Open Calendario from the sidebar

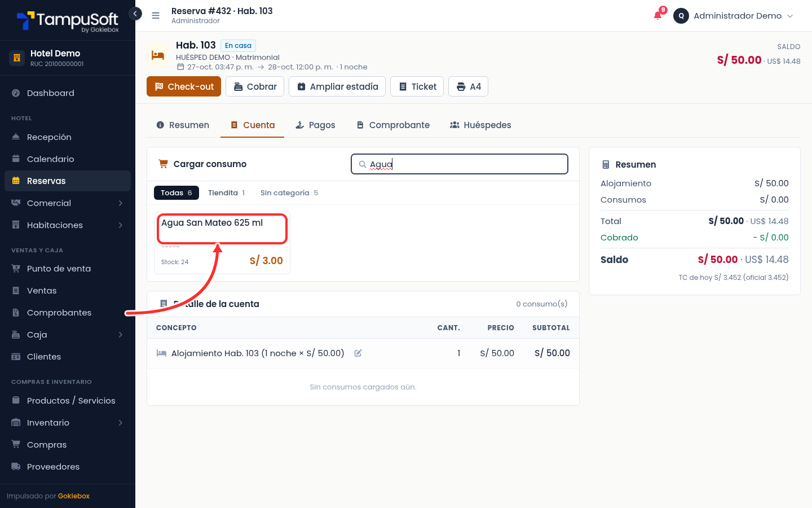pyautogui.click(x=68, y=159)
